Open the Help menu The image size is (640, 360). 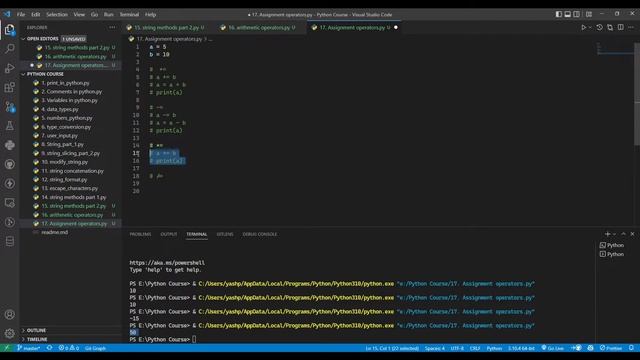(150, 14)
